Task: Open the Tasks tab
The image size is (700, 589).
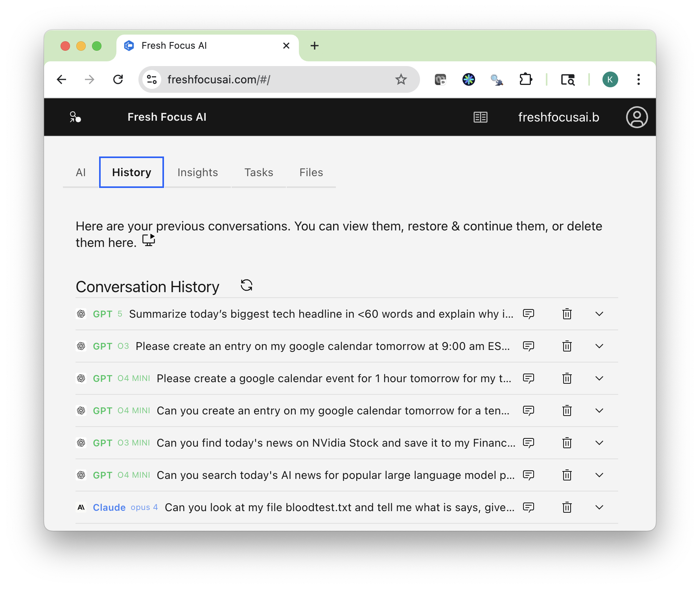Action: click(258, 173)
